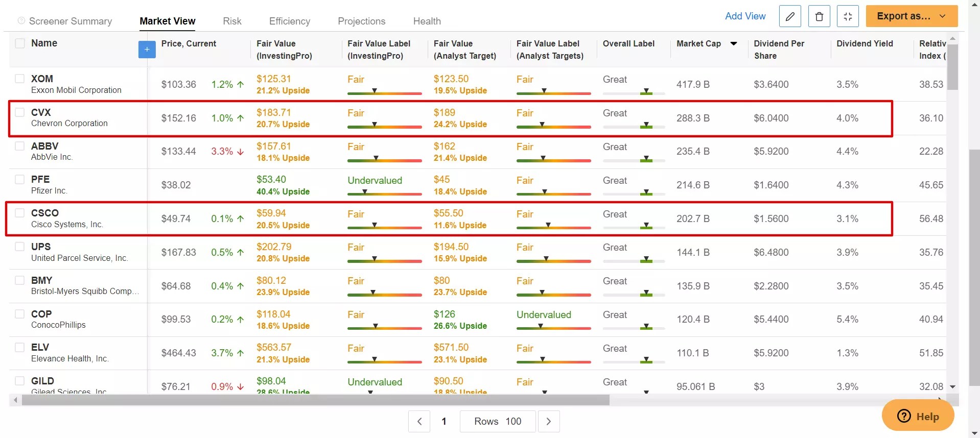The image size is (980, 438).
Task: Open the COP ConocoPhillips link
Action: point(58,320)
